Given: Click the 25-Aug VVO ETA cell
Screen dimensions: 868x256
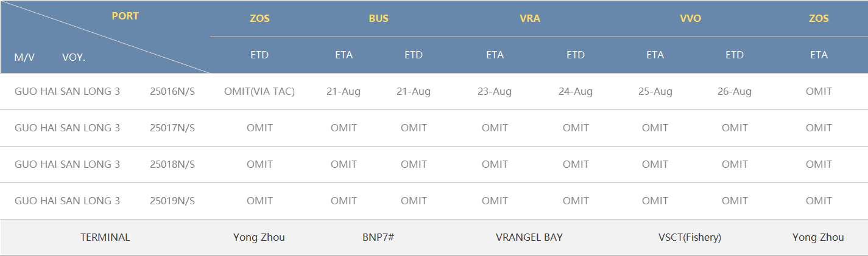Looking at the screenshot, I should point(655,92).
